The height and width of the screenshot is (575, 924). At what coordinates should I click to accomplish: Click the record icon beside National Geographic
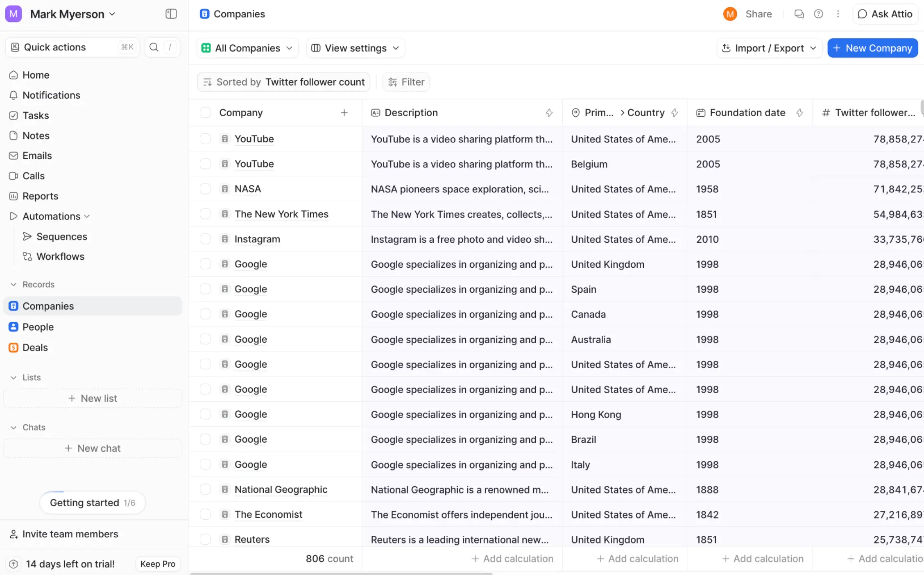(225, 489)
